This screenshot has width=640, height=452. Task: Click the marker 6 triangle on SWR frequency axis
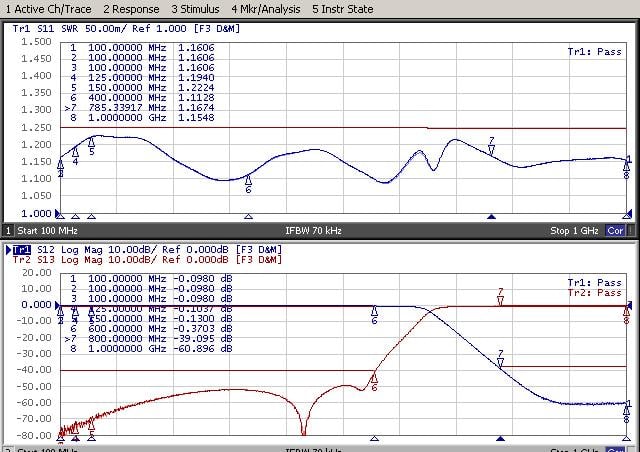pyautogui.click(x=248, y=216)
